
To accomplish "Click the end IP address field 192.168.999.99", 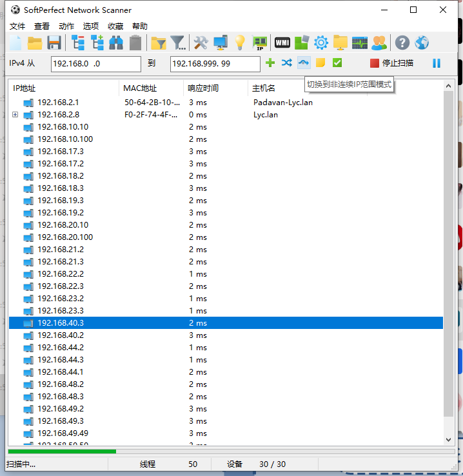I will pos(215,64).
